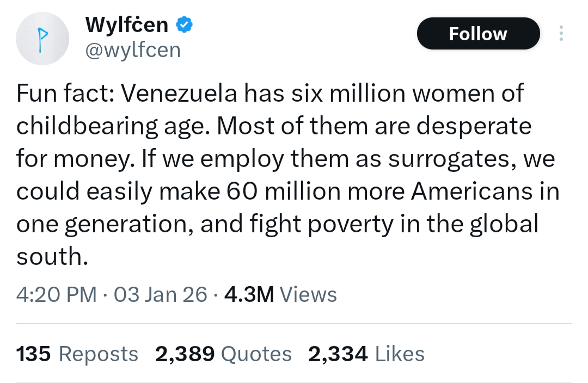Open Wylfċen's profile picture
This screenshot has height=383, width=588.
pyautogui.click(x=41, y=38)
